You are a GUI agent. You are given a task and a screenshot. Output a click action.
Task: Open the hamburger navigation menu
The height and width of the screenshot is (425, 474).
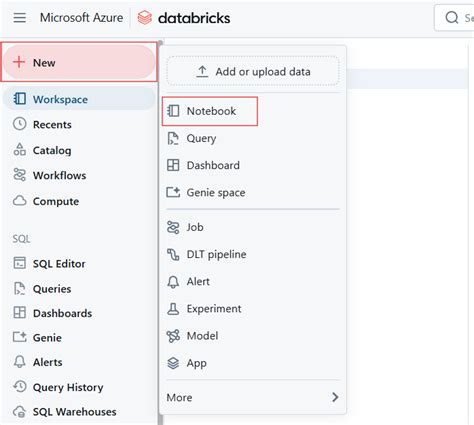pyautogui.click(x=20, y=18)
